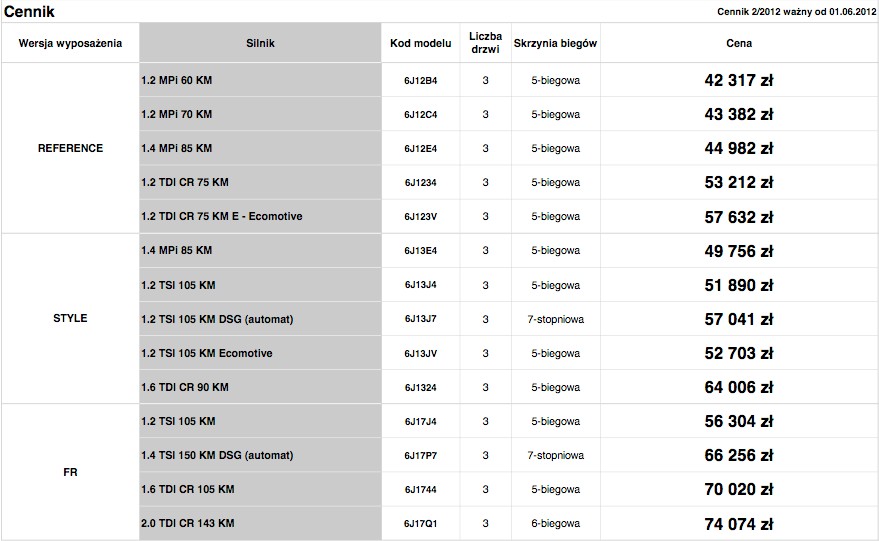
Task: Click the 74 074 zł price
Action: [739, 524]
